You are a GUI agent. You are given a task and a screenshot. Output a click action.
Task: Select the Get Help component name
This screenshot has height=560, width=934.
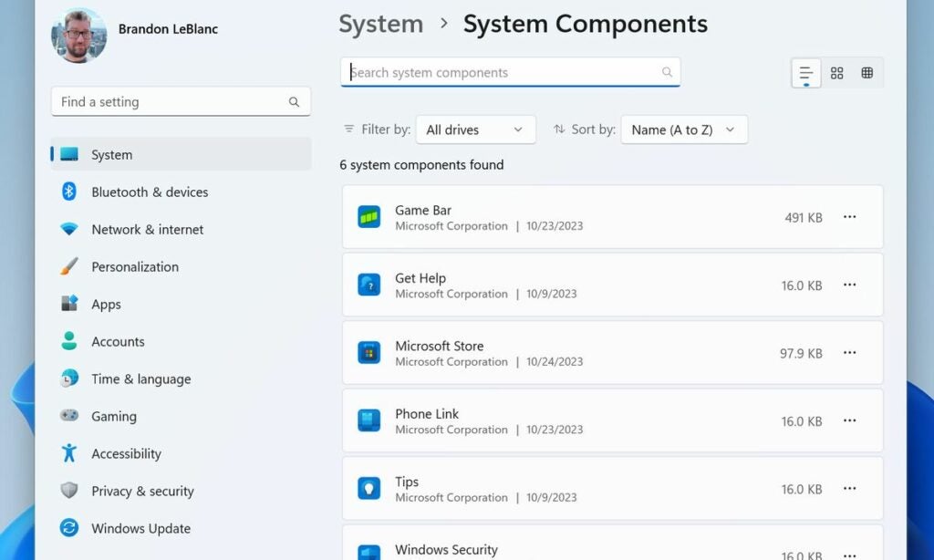420,278
